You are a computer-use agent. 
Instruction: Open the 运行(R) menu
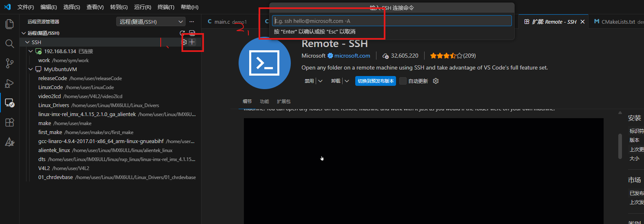coord(142,7)
